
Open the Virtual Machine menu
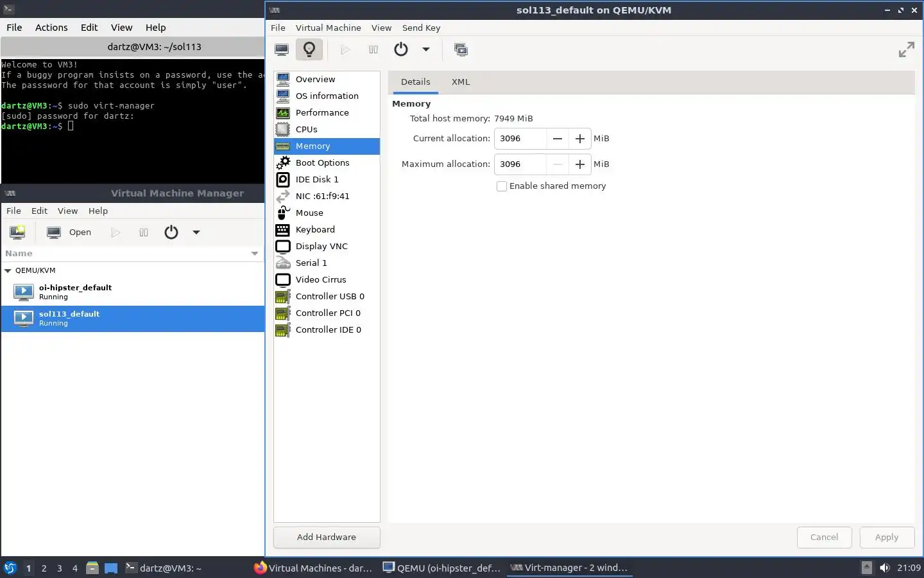click(328, 28)
